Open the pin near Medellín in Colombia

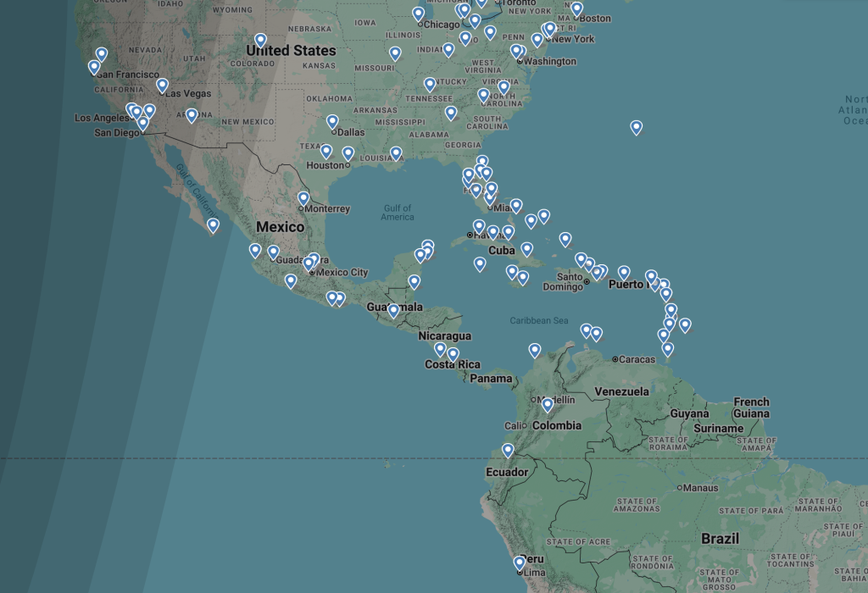548,405
